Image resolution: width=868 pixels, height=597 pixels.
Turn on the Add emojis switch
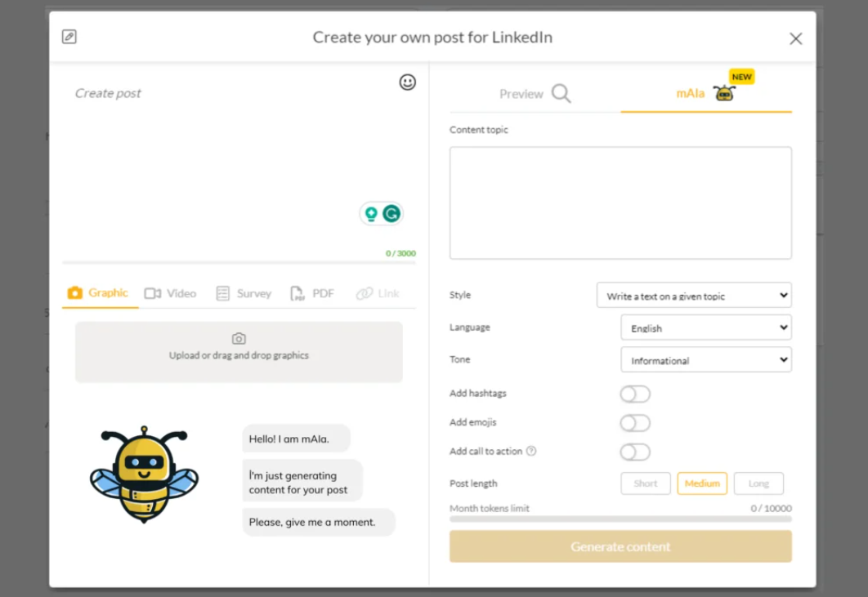click(635, 422)
